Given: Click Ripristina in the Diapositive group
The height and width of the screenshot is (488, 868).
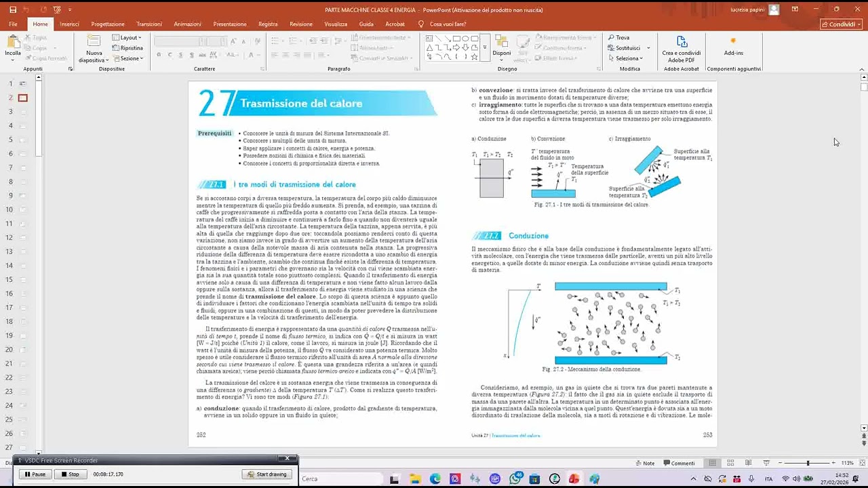Looking at the screenshot, I should point(127,48).
